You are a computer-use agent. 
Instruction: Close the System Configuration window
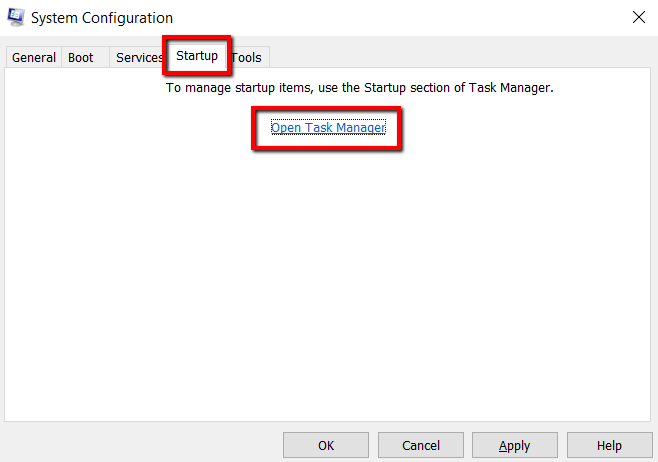point(639,17)
